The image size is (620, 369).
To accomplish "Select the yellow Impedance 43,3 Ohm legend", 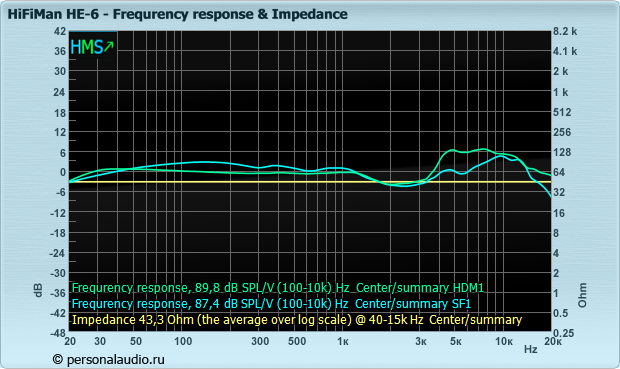I will [297, 320].
